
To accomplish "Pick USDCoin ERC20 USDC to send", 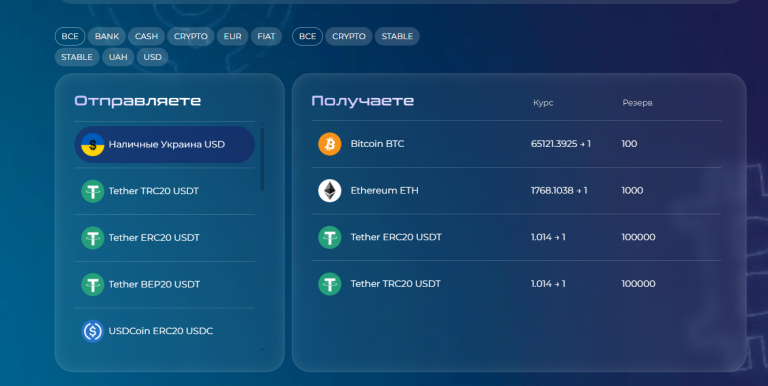I will pos(165,331).
